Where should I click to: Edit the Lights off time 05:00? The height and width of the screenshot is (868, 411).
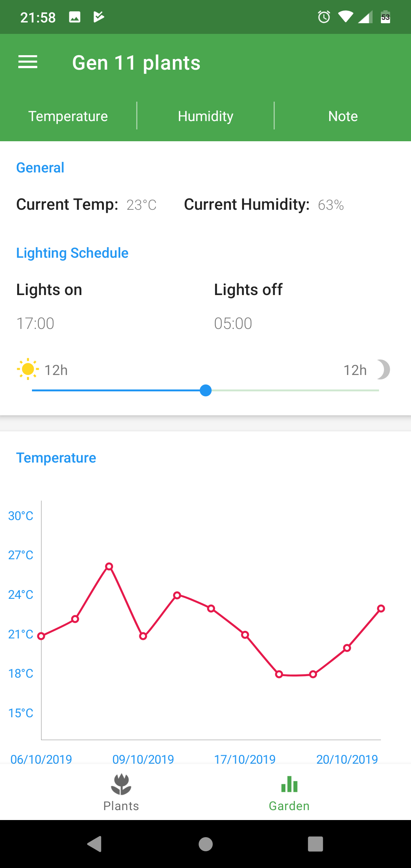(x=233, y=324)
